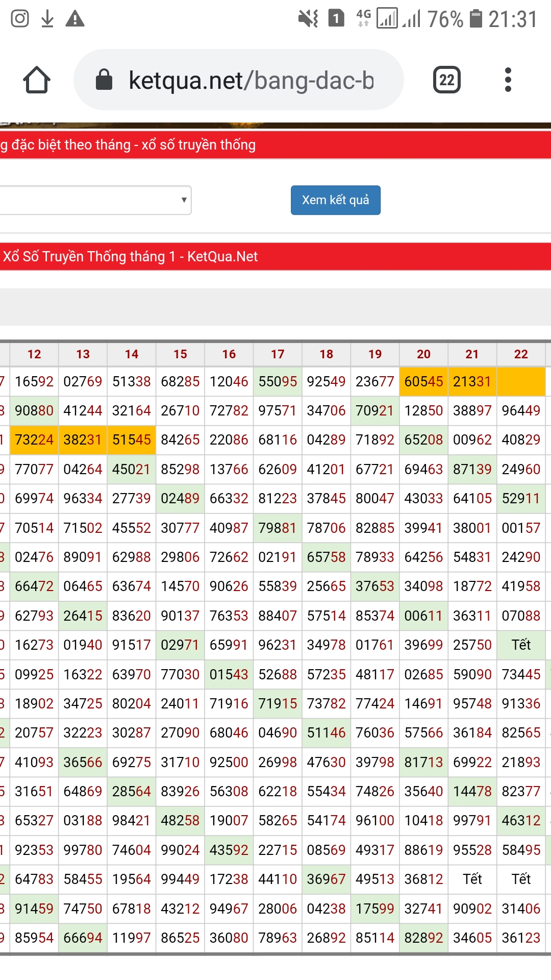Select column header 20 in the table
The image size is (551, 980).
tap(423, 354)
